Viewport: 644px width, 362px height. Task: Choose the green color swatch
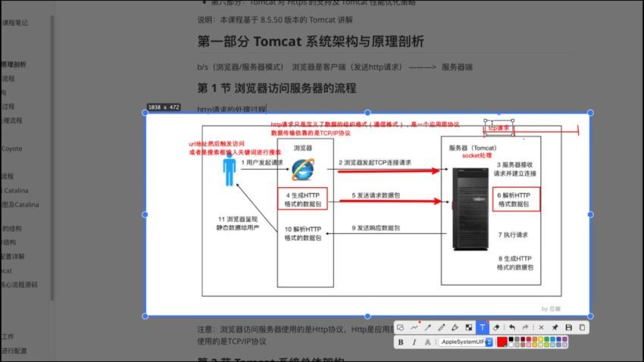coord(547,339)
